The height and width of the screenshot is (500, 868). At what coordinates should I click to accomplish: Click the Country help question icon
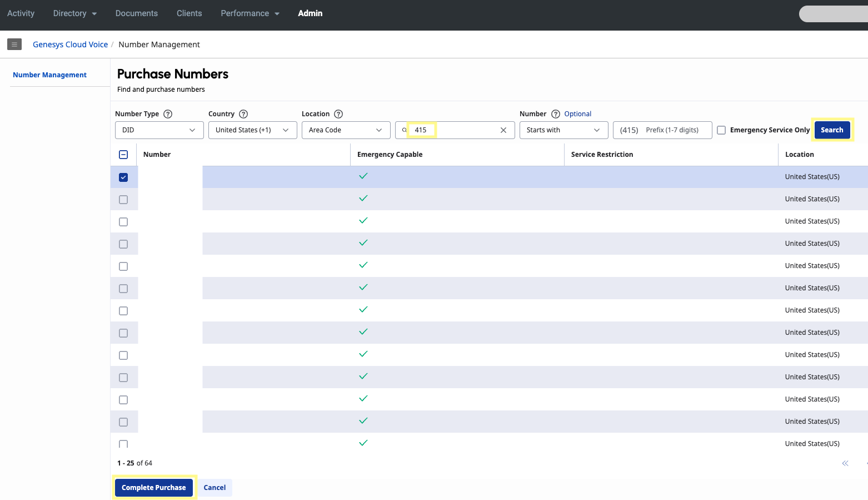[243, 114]
